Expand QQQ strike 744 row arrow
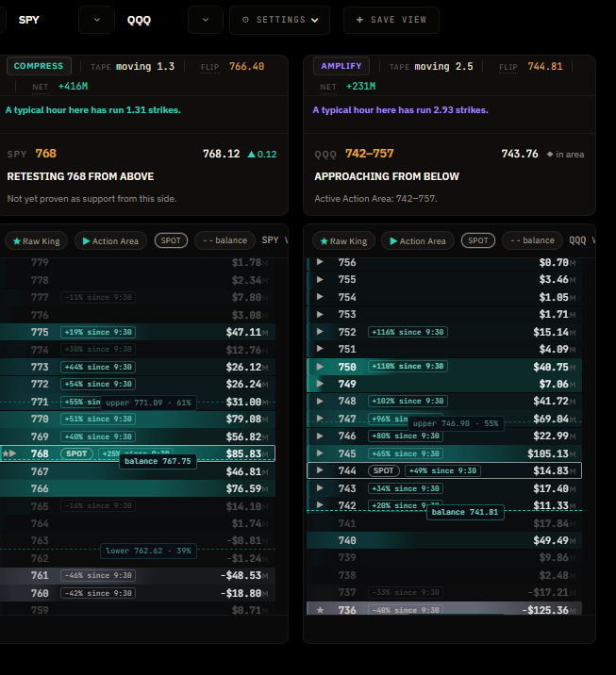 point(320,470)
